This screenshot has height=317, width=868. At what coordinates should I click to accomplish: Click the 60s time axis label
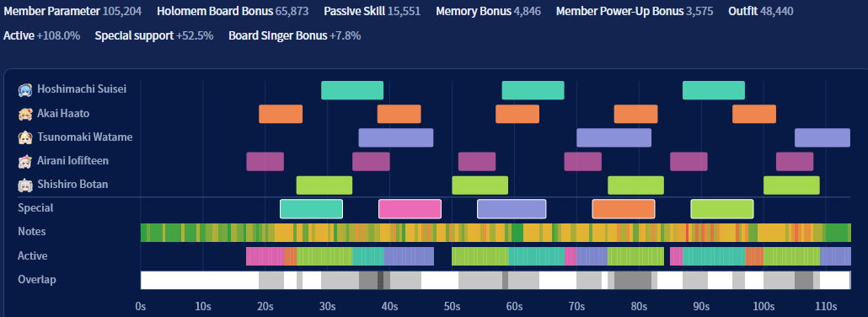tap(514, 306)
